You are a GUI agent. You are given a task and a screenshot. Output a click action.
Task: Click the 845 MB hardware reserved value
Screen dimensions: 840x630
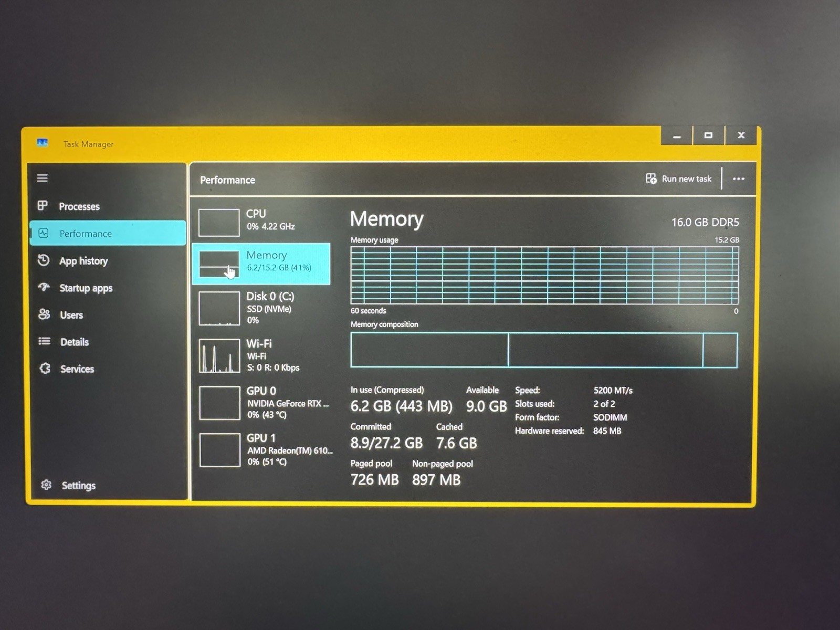[607, 431]
